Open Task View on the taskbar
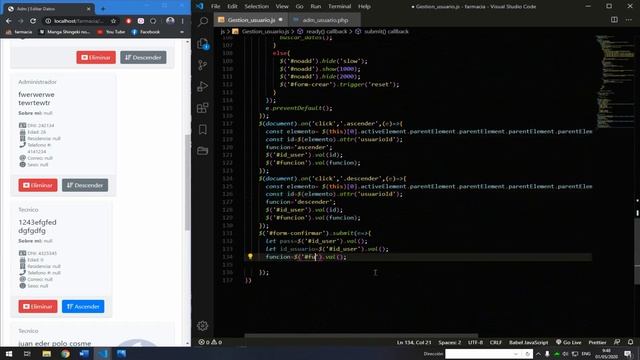The image size is (640, 360). coord(27,353)
